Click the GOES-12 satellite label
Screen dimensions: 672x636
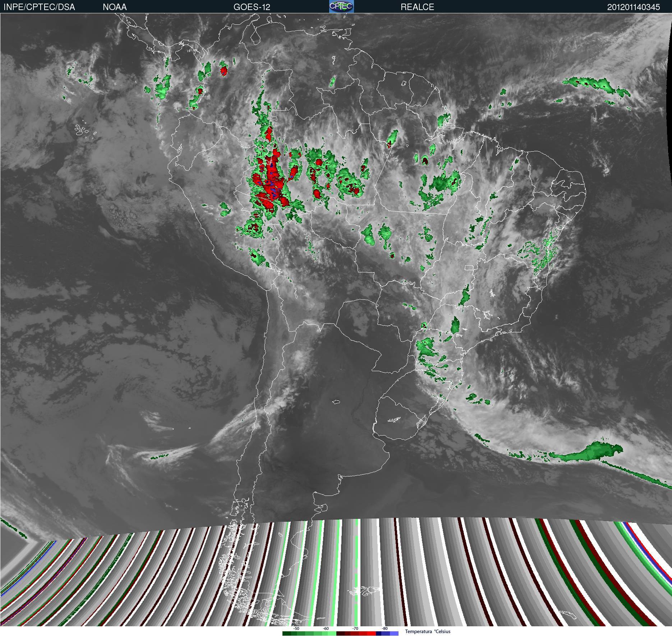pyautogui.click(x=252, y=7)
